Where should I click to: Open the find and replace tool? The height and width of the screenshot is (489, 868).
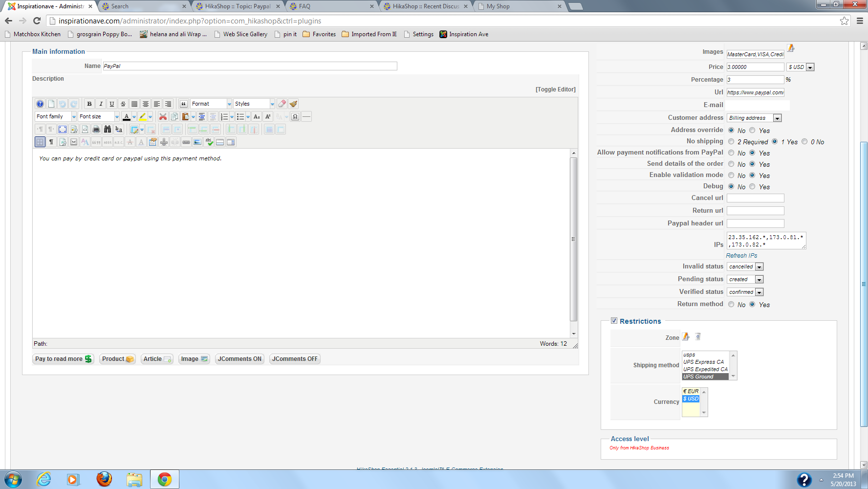click(x=119, y=129)
